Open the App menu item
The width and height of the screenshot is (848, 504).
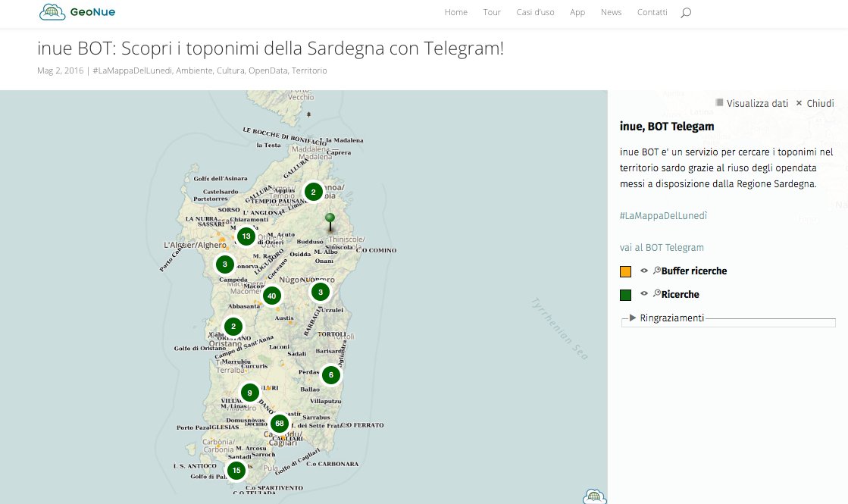pyautogui.click(x=577, y=12)
